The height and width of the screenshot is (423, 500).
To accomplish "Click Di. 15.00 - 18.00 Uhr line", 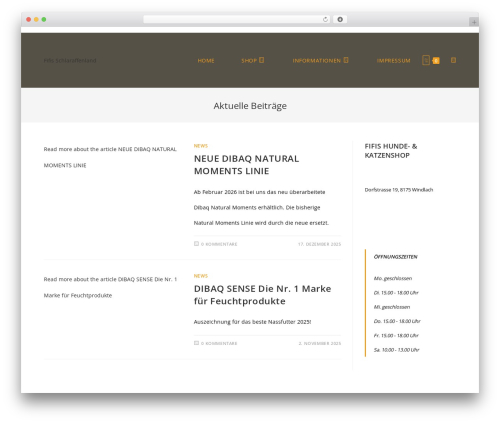I will 396,293.
